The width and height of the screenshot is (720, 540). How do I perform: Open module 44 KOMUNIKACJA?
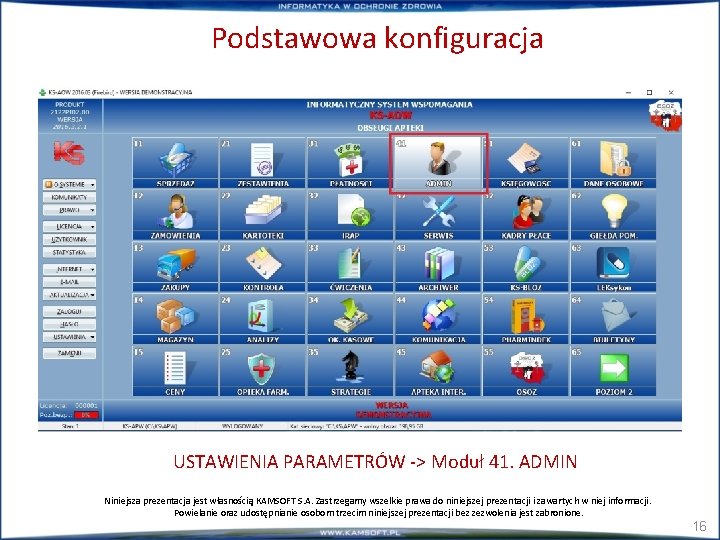(439, 319)
